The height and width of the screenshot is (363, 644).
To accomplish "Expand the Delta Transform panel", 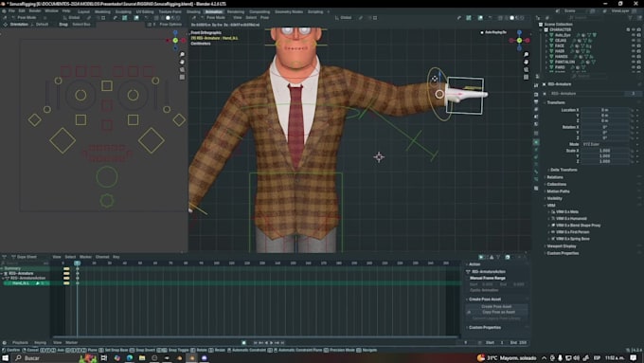I will (x=563, y=170).
